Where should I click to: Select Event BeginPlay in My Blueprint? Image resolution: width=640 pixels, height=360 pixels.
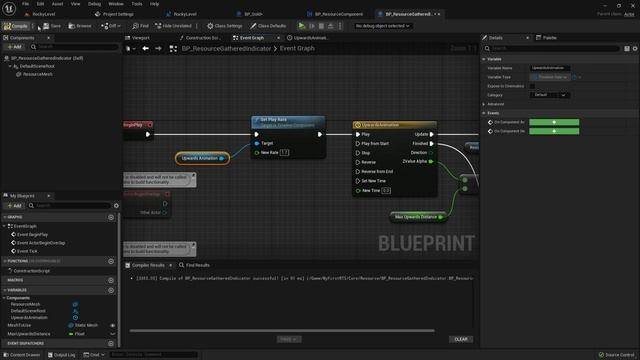(x=32, y=235)
